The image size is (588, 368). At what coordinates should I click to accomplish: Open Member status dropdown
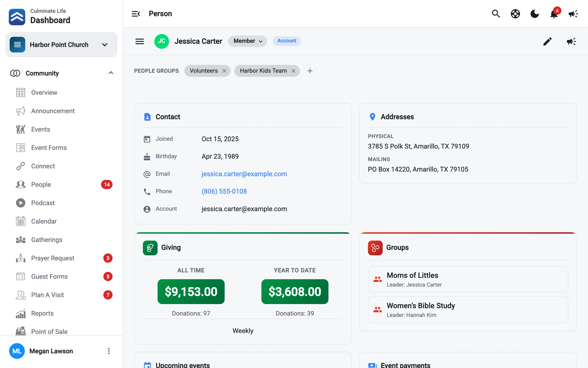(247, 41)
